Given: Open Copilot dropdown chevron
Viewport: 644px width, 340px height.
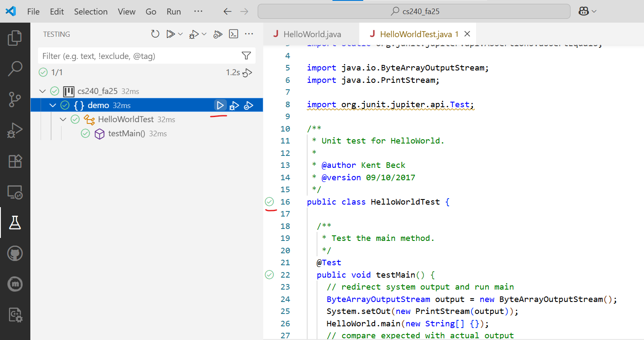Looking at the screenshot, I should coord(594,12).
